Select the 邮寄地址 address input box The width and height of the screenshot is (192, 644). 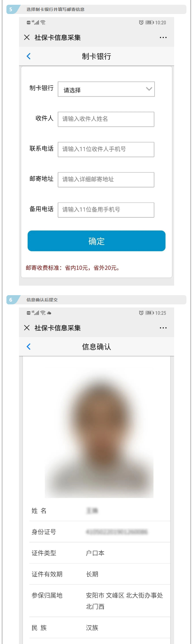(x=106, y=180)
